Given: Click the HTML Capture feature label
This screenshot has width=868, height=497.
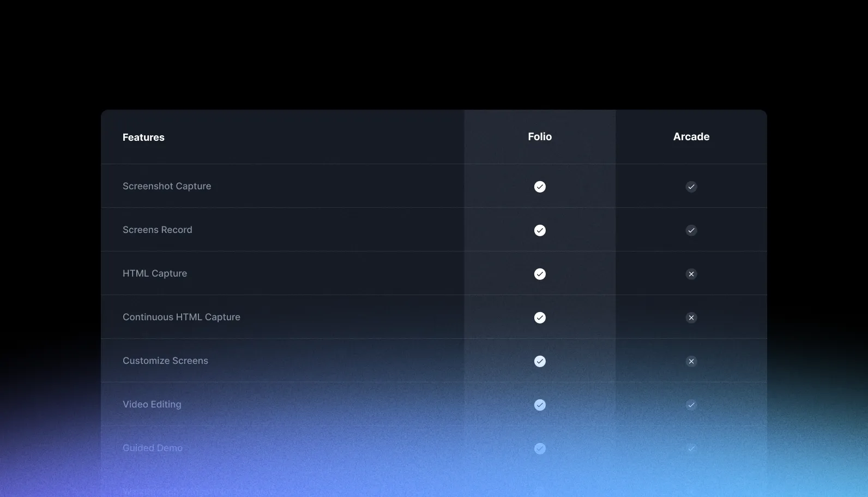Looking at the screenshot, I should 155,273.
